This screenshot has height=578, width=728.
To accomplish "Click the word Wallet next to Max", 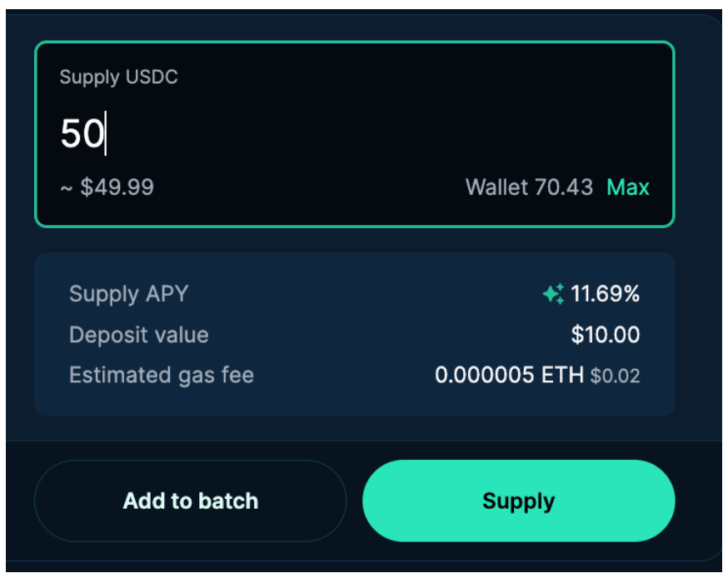I will pyautogui.click(x=496, y=187).
